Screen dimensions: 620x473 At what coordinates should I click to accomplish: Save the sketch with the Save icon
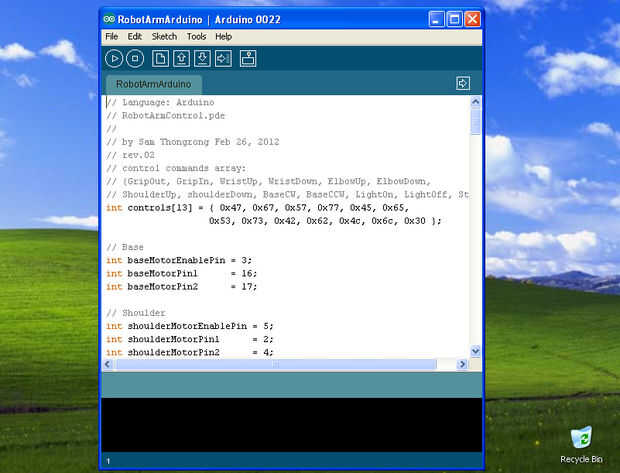(202, 59)
